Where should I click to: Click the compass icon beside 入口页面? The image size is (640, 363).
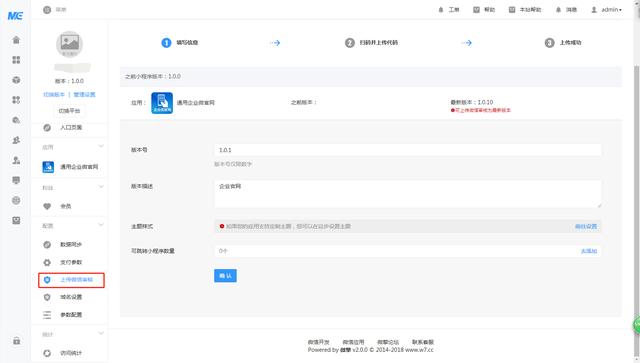[47, 128]
